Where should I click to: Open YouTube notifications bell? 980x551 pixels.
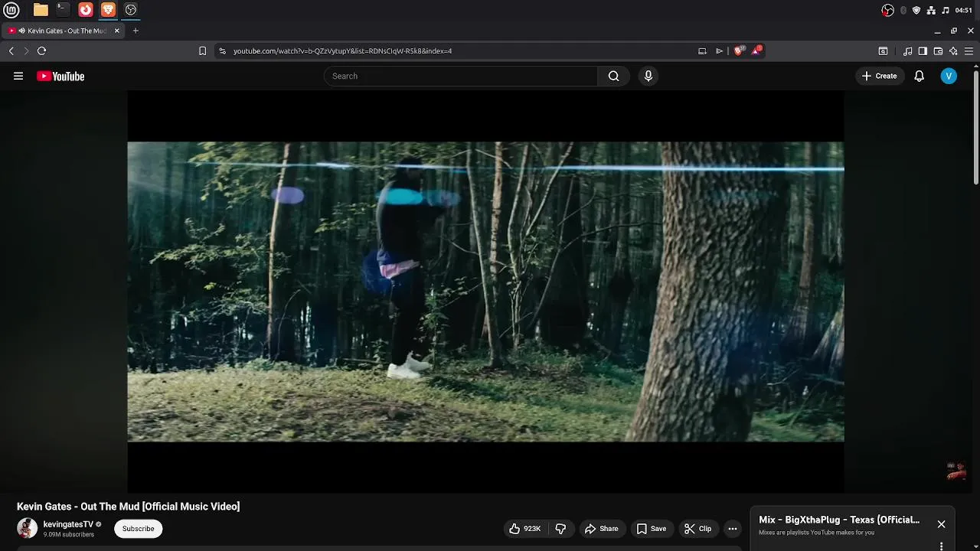(x=919, y=76)
